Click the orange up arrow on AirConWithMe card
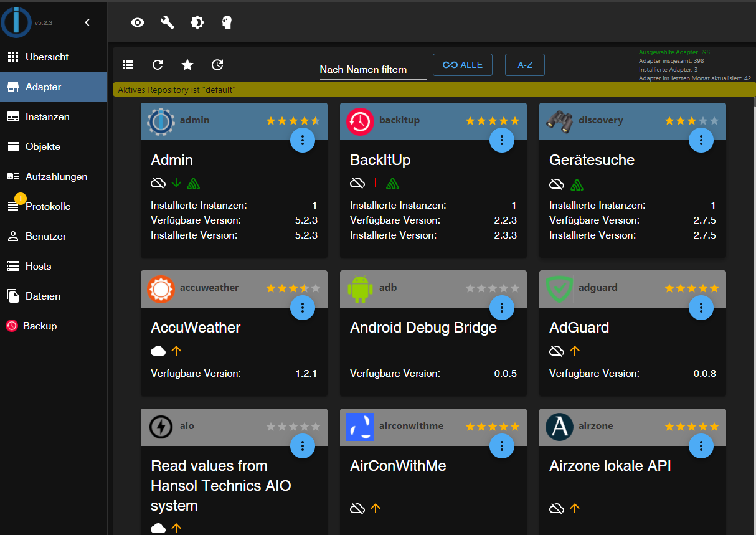 click(376, 508)
